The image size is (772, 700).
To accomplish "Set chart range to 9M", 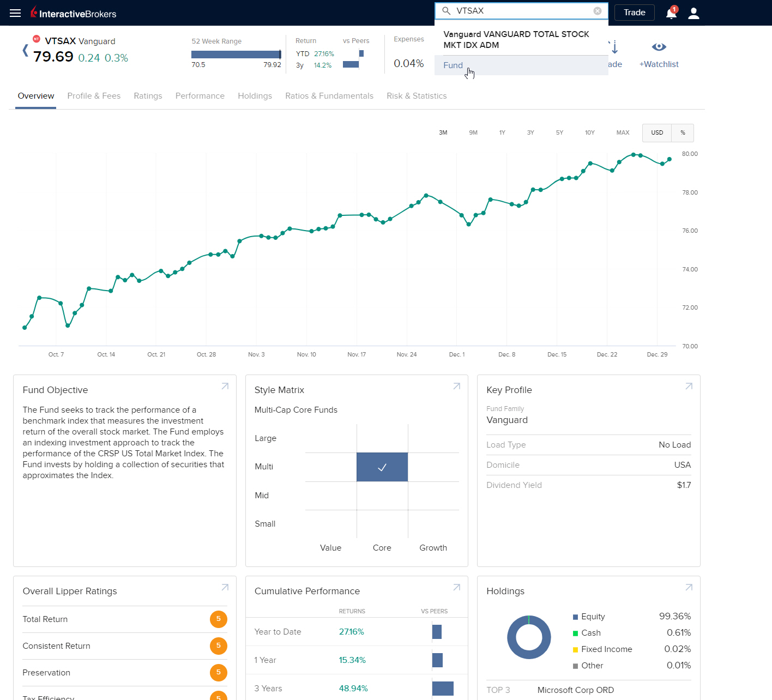I will point(473,132).
